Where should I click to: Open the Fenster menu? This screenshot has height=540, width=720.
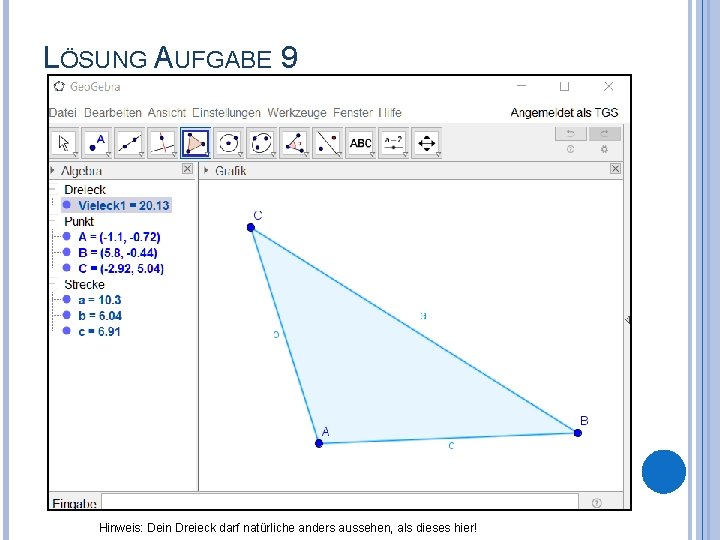click(x=353, y=112)
